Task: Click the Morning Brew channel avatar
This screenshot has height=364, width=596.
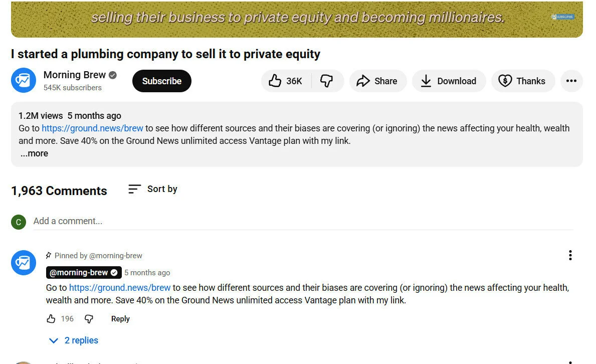Action: pos(23,80)
